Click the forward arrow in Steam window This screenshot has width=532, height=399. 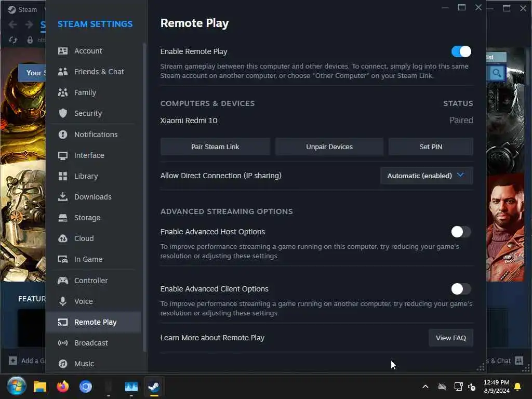click(29, 24)
